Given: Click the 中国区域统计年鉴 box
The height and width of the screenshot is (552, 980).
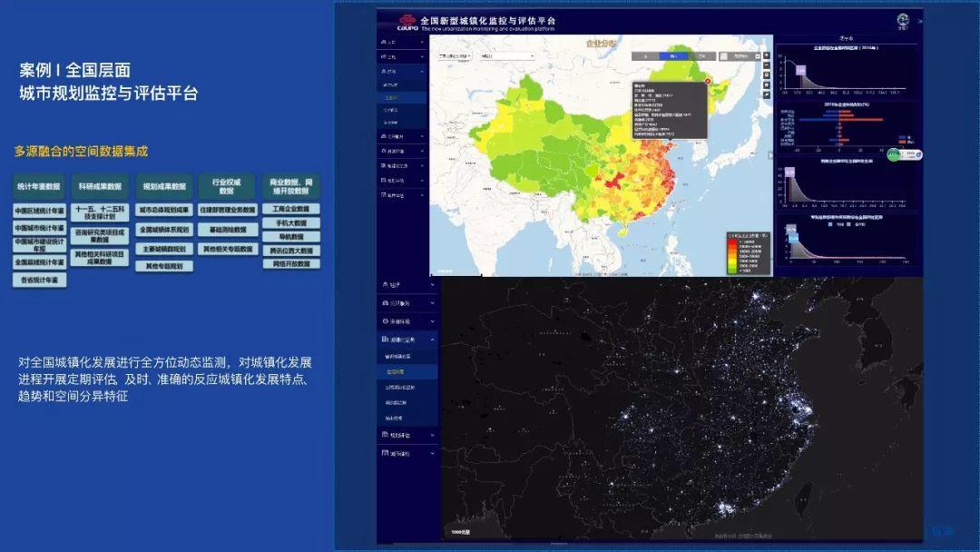Looking at the screenshot, I should click(39, 211).
